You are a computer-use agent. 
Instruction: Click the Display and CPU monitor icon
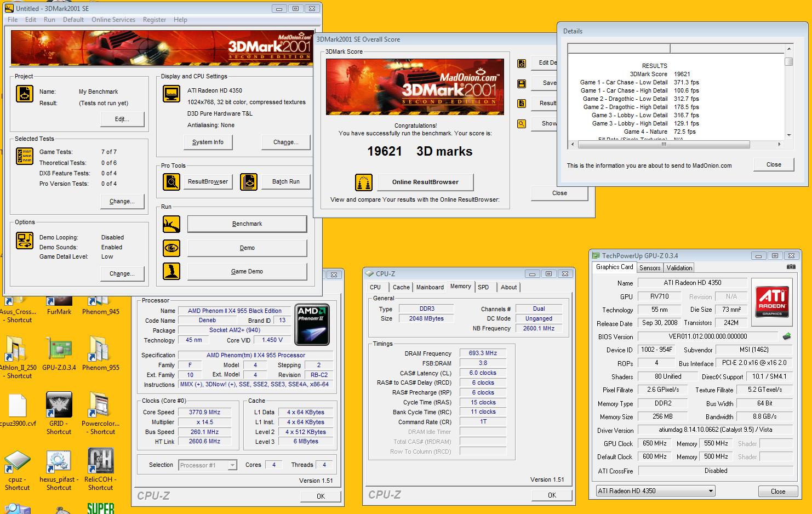(171, 94)
